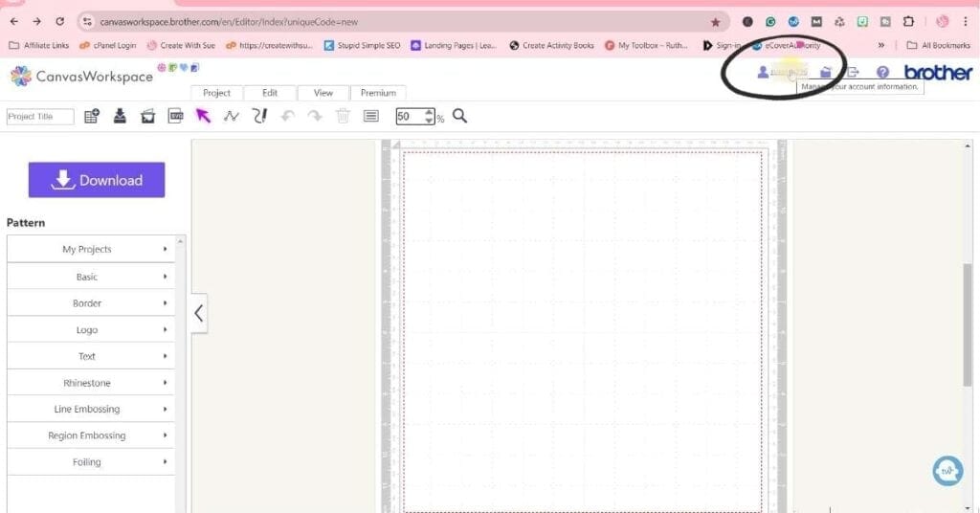The height and width of the screenshot is (513, 980).
Task: Click the CanvasWorkspace flower logo
Action: [x=21, y=77]
